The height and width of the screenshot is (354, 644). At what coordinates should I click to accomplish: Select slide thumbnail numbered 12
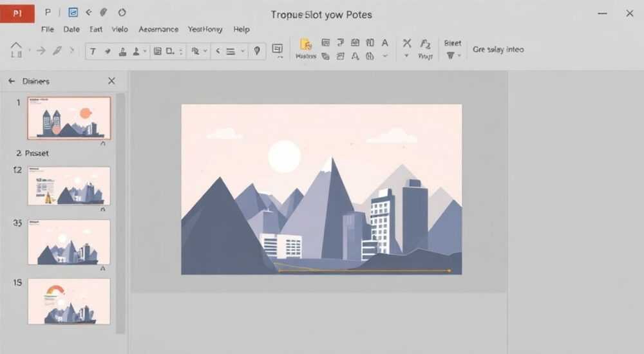pos(69,185)
